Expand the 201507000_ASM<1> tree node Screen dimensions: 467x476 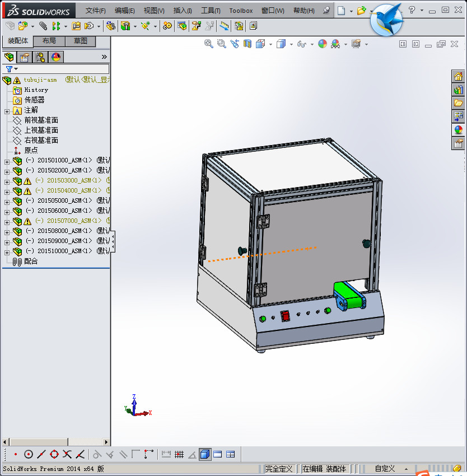[7, 222]
